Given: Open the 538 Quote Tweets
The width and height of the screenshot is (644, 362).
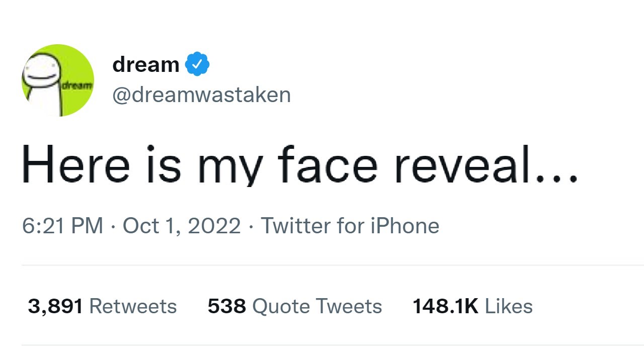Looking at the screenshot, I should click(294, 306).
